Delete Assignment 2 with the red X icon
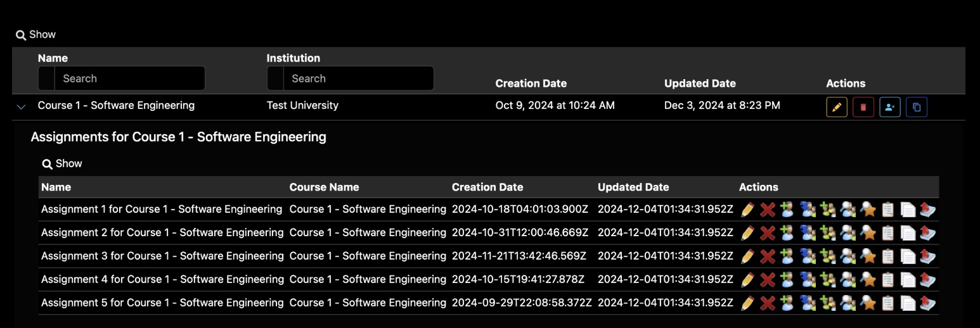The width and height of the screenshot is (980, 328). click(768, 233)
